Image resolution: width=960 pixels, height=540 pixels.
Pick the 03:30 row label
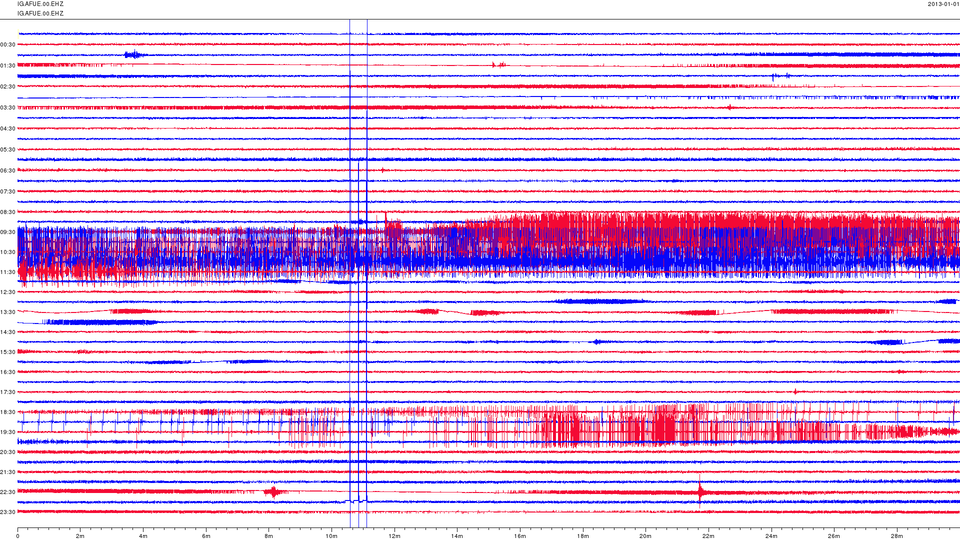pos(8,108)
